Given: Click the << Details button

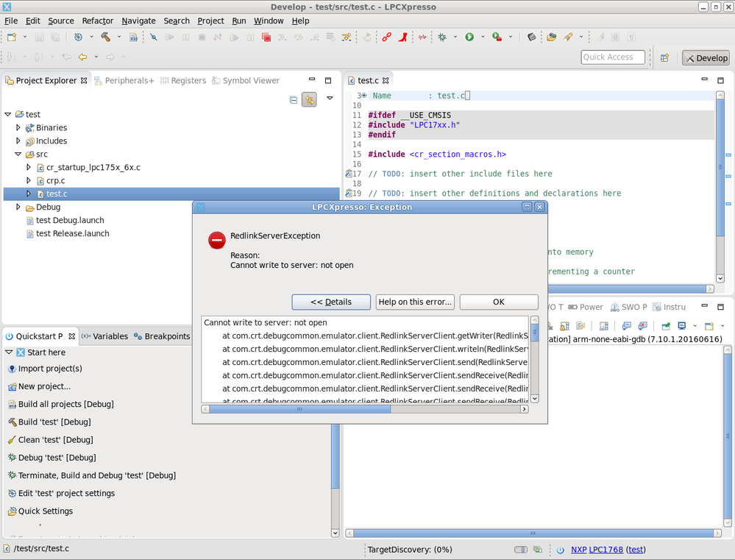Looking at the screenshot, I should (331, 302).
